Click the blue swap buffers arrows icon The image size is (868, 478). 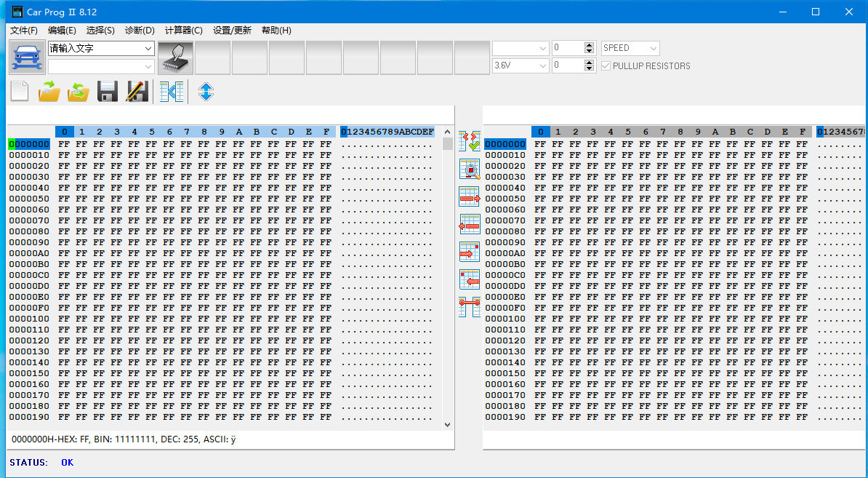[205, 91]
